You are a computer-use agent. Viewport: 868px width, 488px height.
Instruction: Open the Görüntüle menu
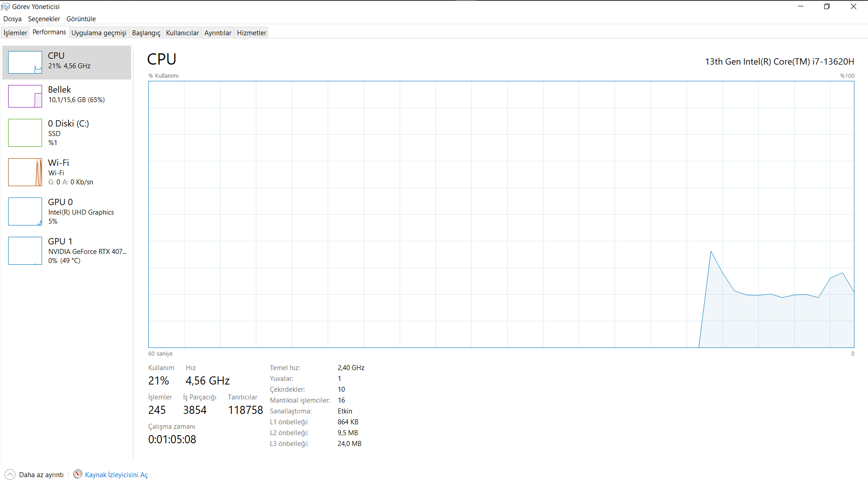[81, 19]
